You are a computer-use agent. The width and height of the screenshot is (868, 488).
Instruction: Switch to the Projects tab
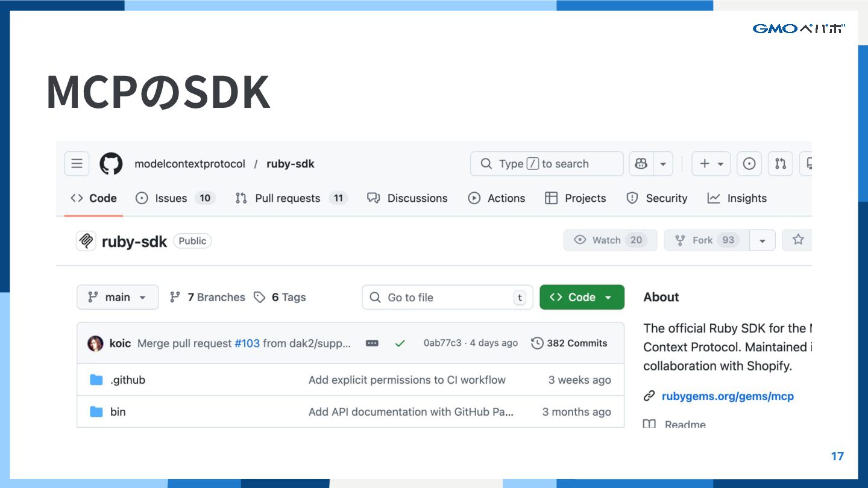click(x=576, y=198)
